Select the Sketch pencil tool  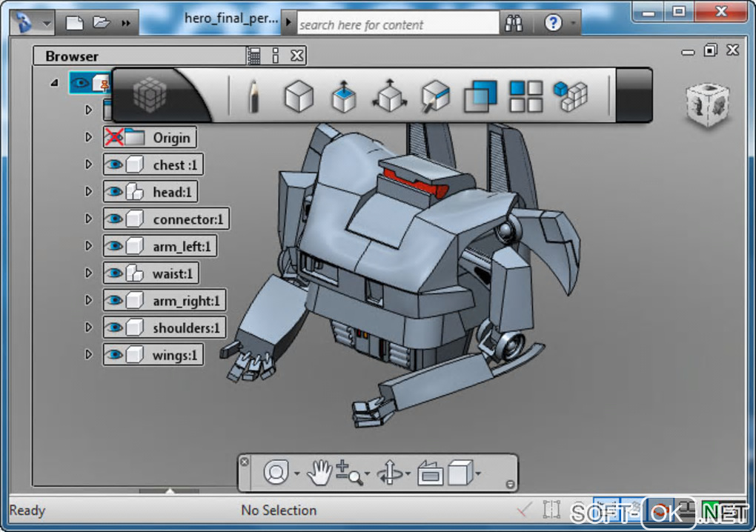coord(253,96)
